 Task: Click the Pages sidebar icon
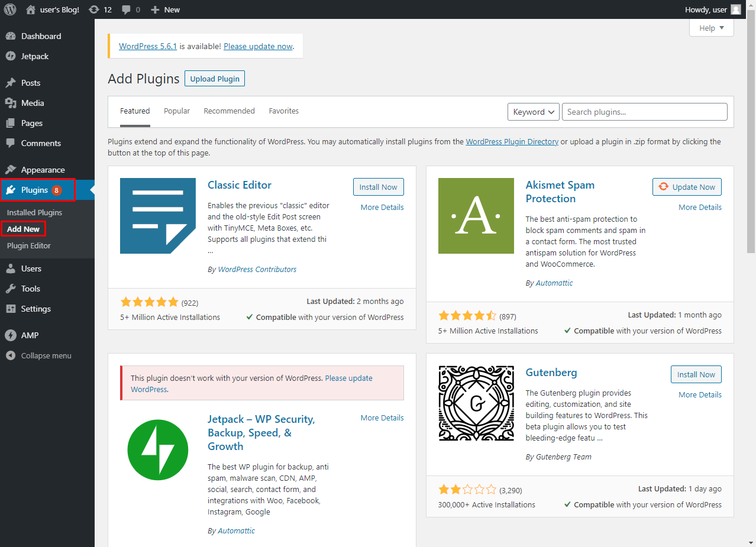pyautogui.click(x=11, y=123)
